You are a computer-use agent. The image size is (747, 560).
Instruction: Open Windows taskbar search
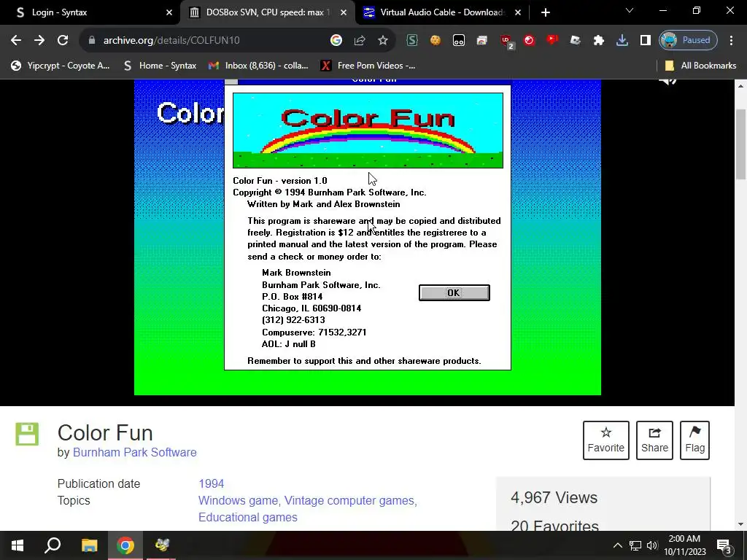(53, 545)
